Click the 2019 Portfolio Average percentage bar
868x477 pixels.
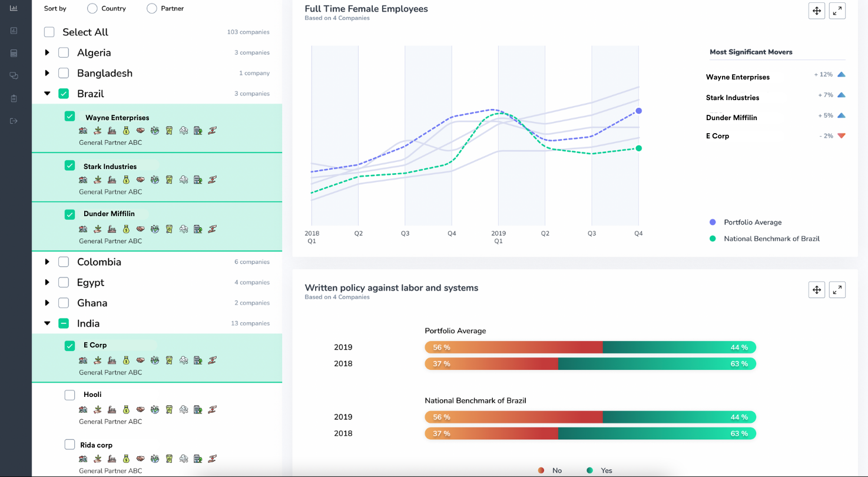(589, 347)
